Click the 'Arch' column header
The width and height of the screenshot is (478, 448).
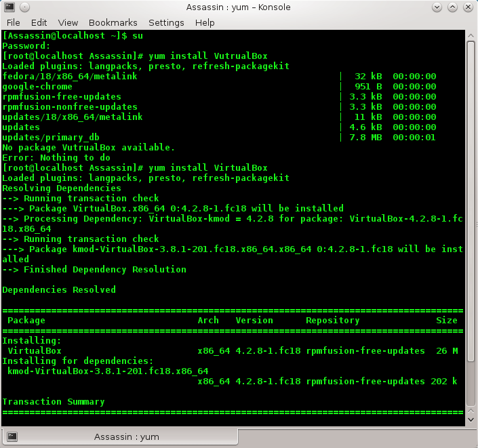[x=208, y=321]
